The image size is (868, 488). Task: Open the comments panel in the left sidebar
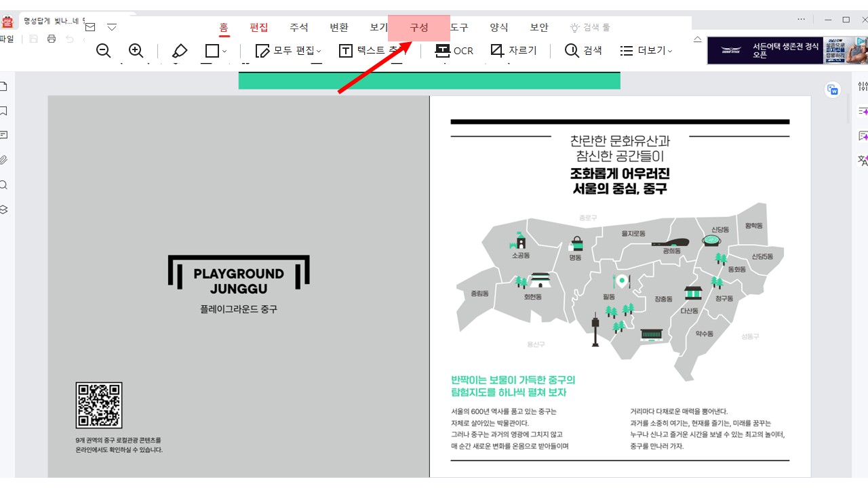(5, 136)
